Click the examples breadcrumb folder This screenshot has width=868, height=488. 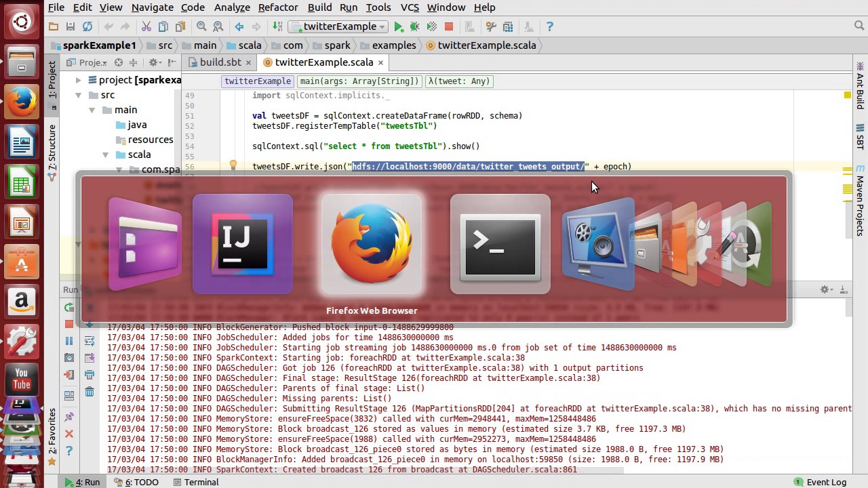387,45
